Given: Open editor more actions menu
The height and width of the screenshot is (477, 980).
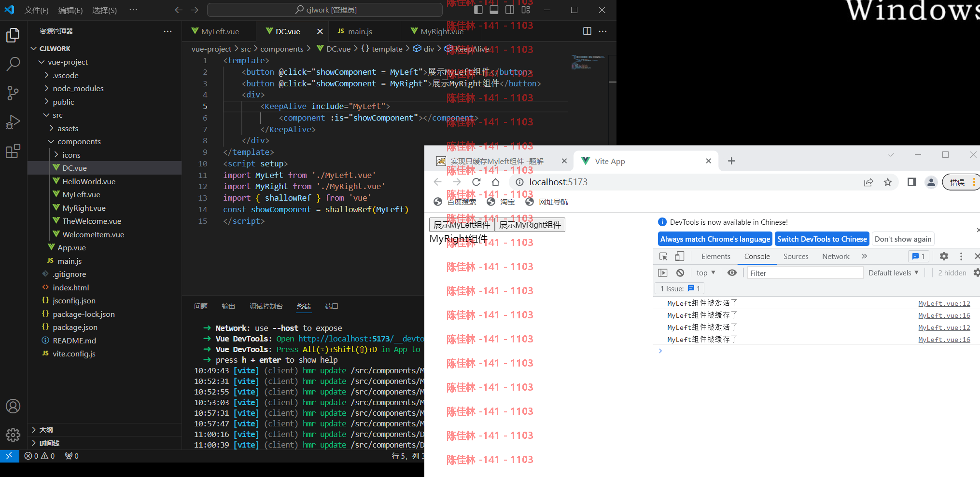Looking at the screenshot, I should point(603,31).
